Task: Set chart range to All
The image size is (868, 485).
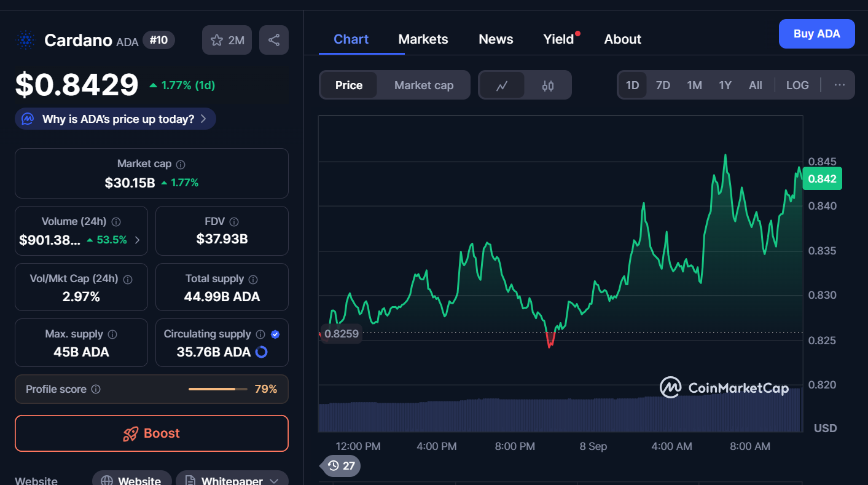Action: coord(756,85)
